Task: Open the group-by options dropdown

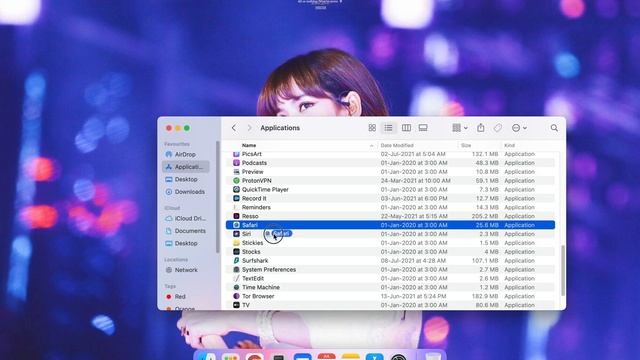Action: pyautogui.click(x=460, y=128)
